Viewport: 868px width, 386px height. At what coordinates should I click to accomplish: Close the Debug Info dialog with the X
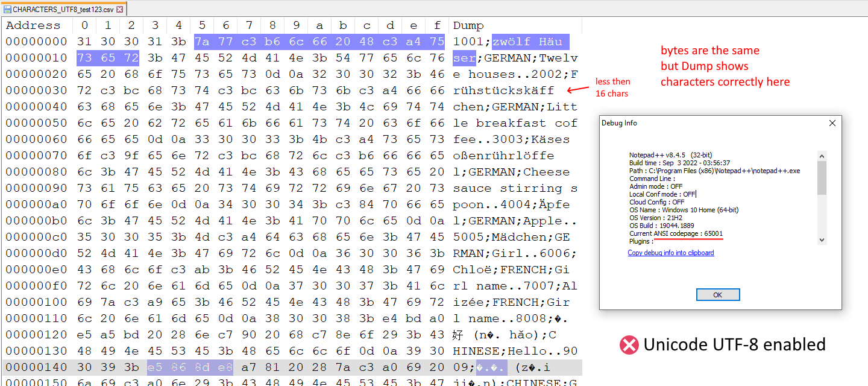(832, 122)
